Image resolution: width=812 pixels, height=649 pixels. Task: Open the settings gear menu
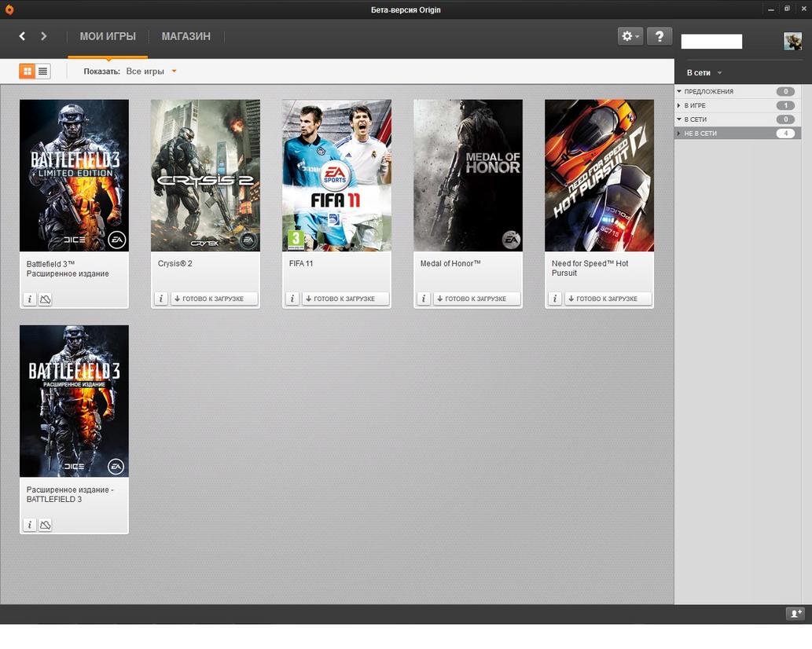coord(630,36)
